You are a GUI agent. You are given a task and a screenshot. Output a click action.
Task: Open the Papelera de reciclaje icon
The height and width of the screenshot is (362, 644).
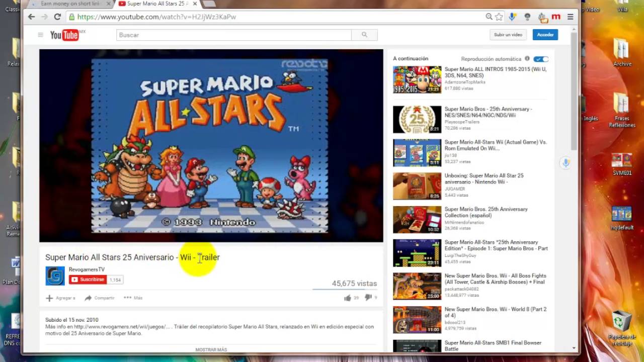(x=622, y=328)
